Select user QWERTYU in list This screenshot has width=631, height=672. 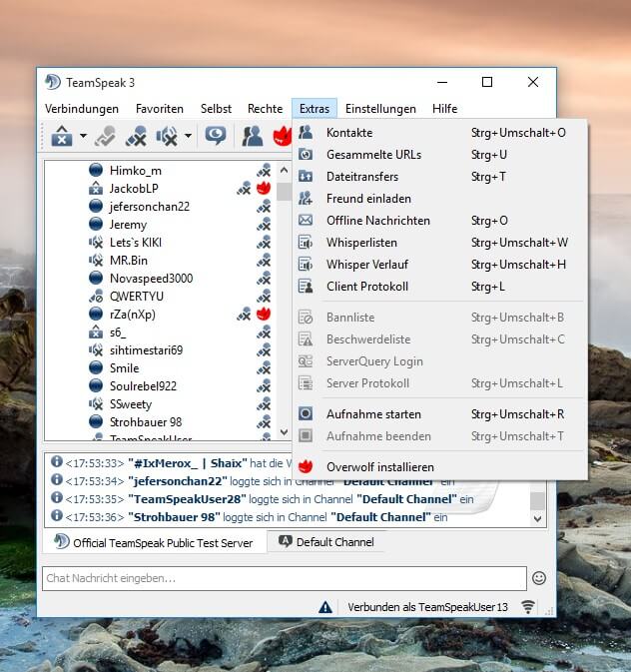coord(137,297)
